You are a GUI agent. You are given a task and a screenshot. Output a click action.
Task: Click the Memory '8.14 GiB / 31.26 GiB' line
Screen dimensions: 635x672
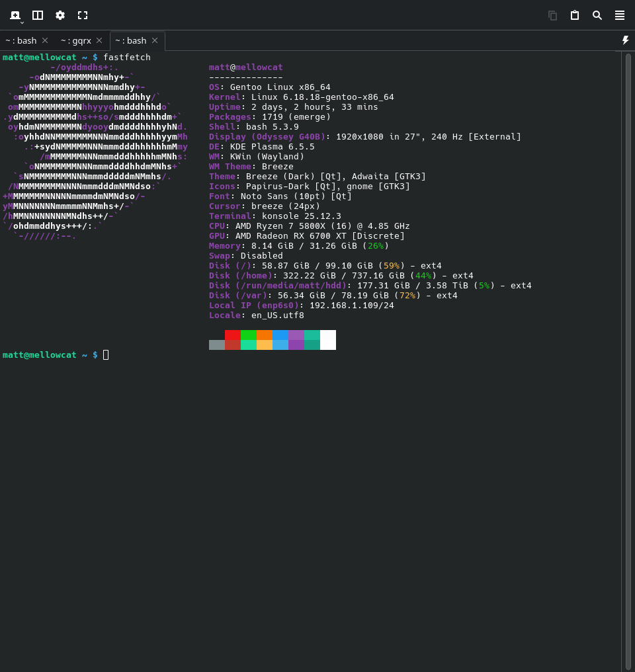pyautogui.click(x=298, y=245)
